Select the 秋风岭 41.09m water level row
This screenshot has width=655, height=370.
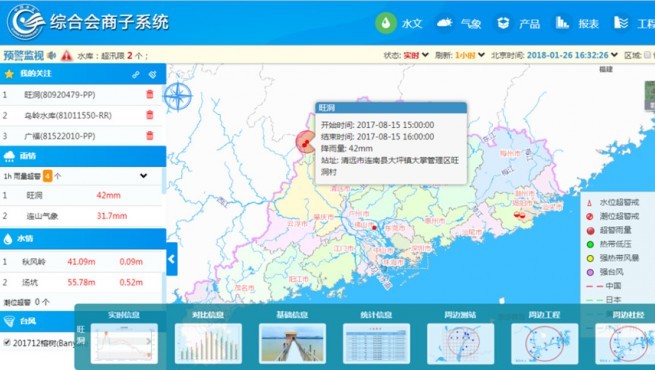pos(81,262)
